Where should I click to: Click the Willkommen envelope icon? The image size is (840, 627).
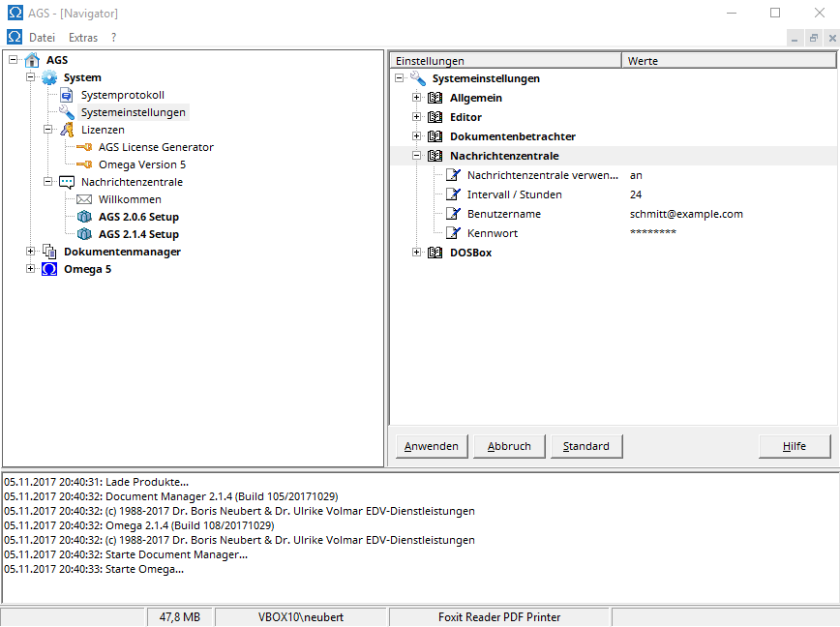point(84,199)
